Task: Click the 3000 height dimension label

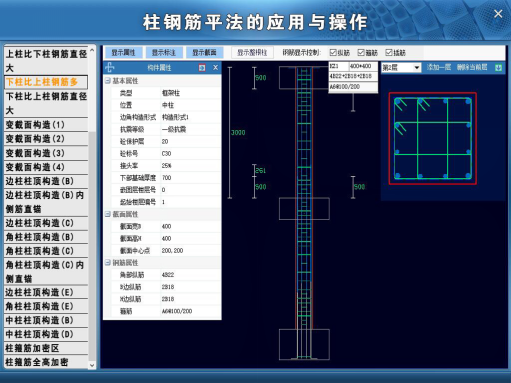Action: point(238,133)
